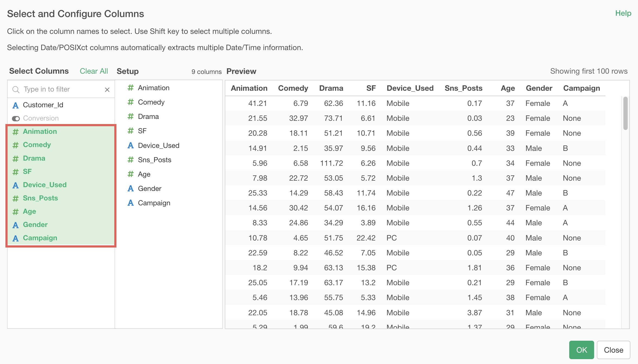Click the Animation header in Preview table
Image resolution: width=638 pixels, height=364 pixels.
249,88
